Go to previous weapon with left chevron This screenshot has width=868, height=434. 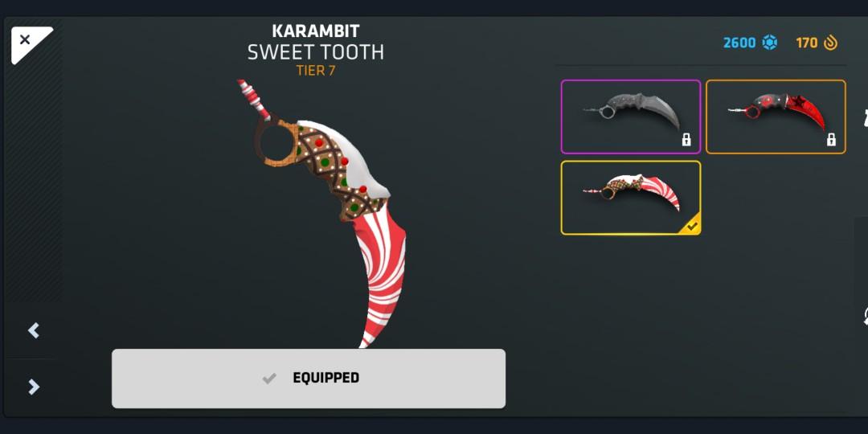pos(34,330)
